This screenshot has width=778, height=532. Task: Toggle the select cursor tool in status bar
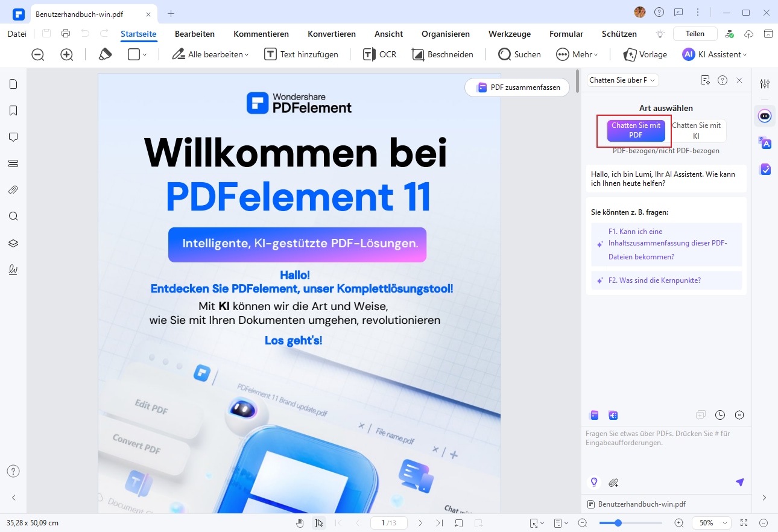pos(318,523)
